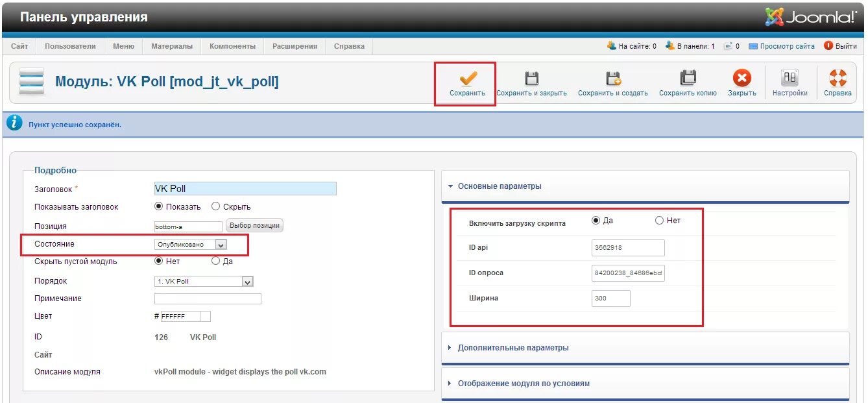The width and height of the screenshot is (868, 403).
Task: Select Показать for Показывать заголовок
Action: (x=158, y=206)
